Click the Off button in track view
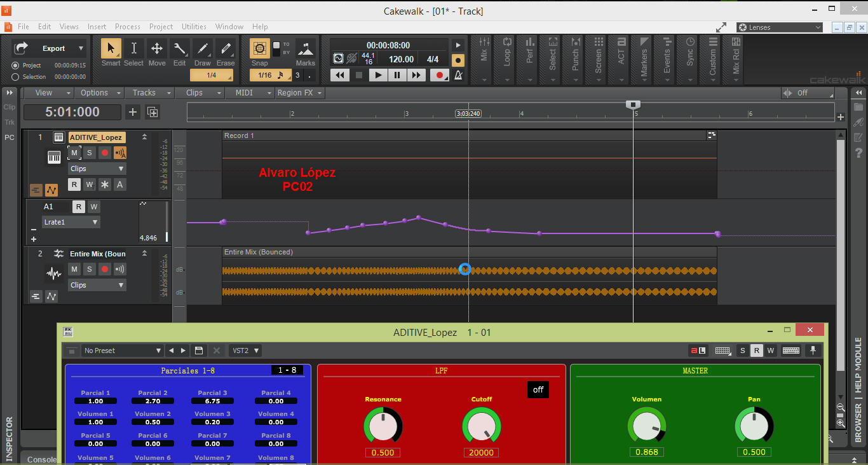This screenshot has width=868, height=465. tap(808, 93)
